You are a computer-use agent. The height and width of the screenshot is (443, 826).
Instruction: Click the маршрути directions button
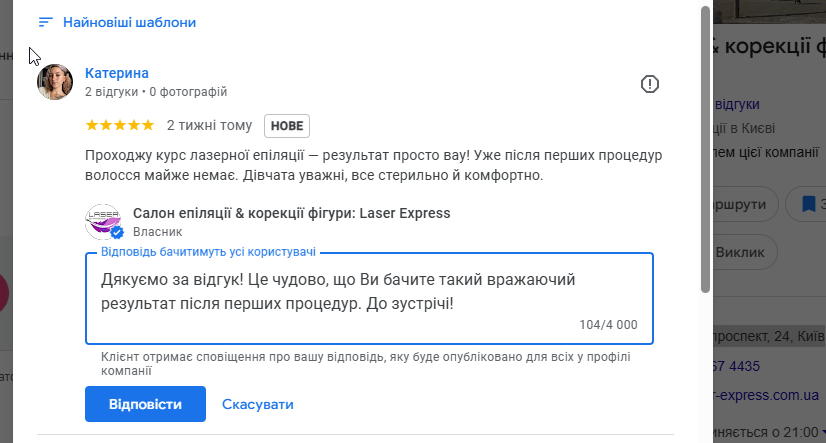(743, 205)
